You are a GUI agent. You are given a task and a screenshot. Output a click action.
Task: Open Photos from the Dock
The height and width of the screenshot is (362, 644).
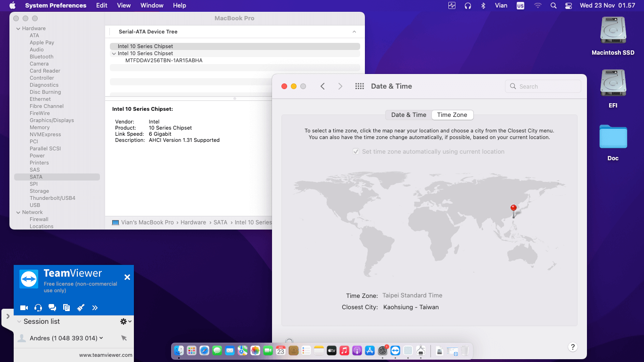tap(255, 350)
